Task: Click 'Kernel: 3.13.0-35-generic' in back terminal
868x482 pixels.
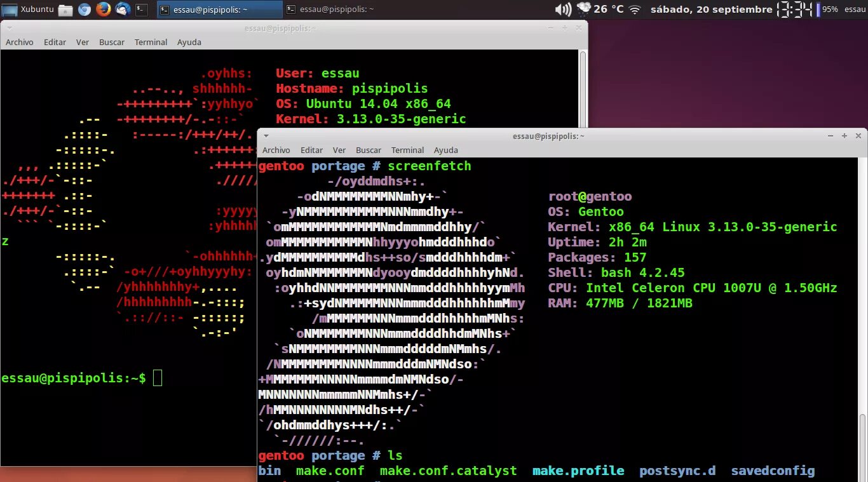Action: point(371,119)
